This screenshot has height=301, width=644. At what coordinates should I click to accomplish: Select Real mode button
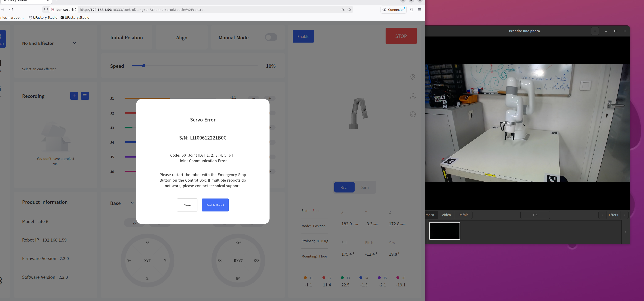pos(344,187)
